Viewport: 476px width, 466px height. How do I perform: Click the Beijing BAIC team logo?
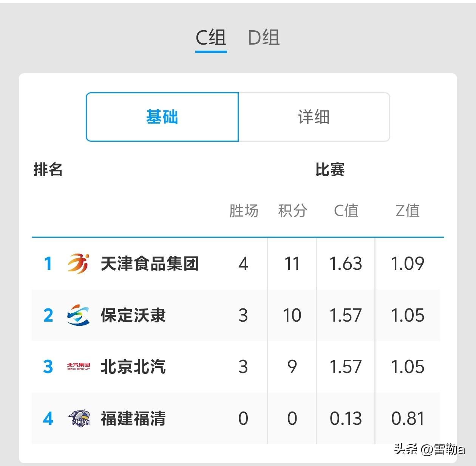tap(79, 366)
